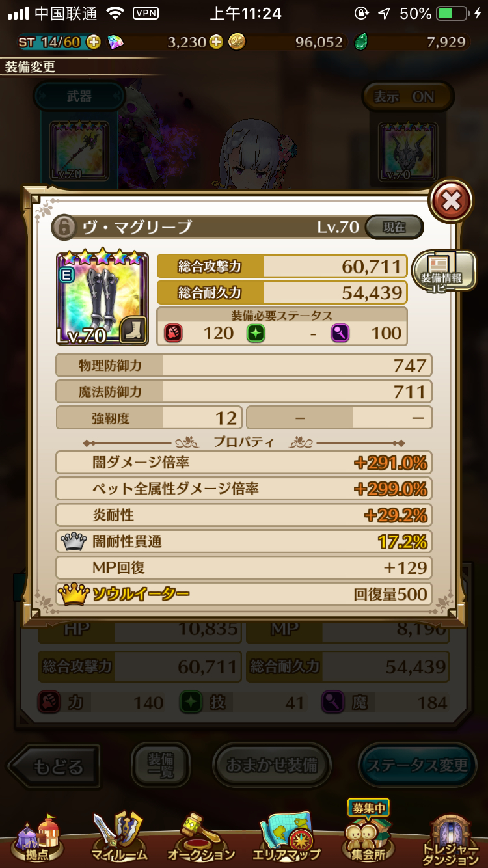
Task: Add stamina with the ST plus icon
Action: 94,42
